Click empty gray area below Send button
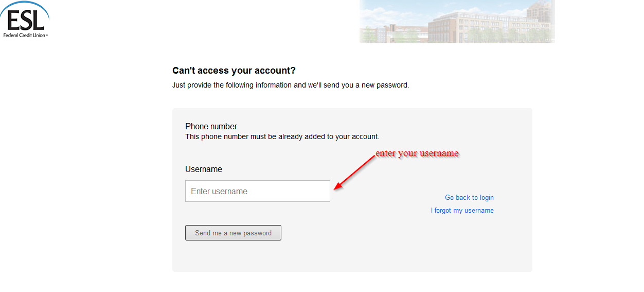Viewport: 644px width, 292px height. click(352, 256)
